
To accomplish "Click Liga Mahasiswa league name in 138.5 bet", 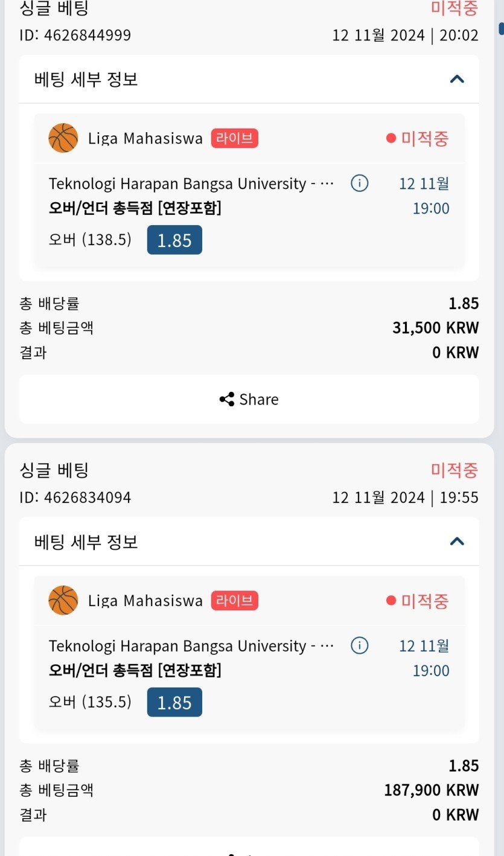I will click(145, 138).
